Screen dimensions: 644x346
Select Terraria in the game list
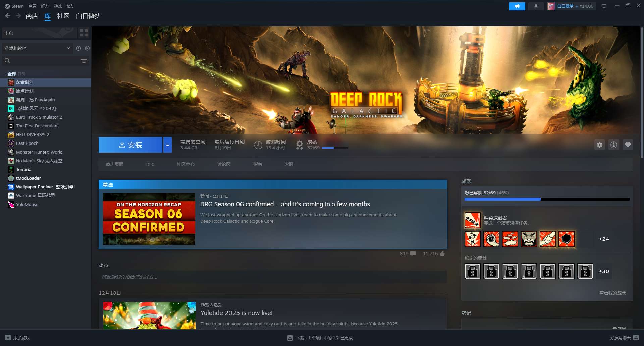[23, 170]
